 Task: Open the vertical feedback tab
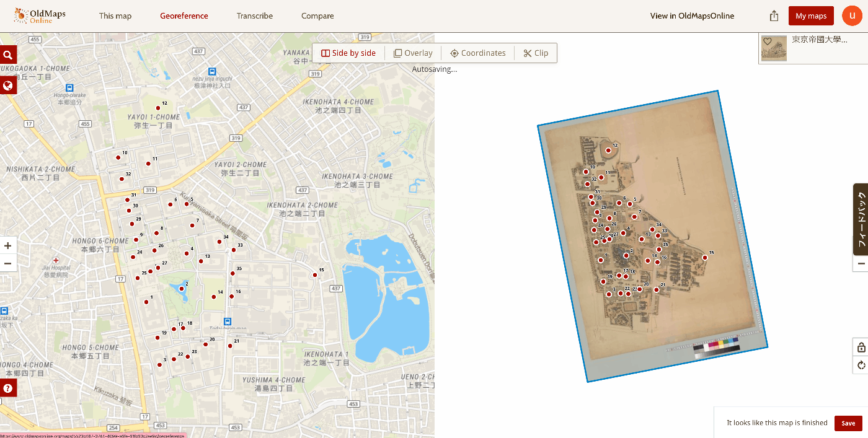(861, 219)
